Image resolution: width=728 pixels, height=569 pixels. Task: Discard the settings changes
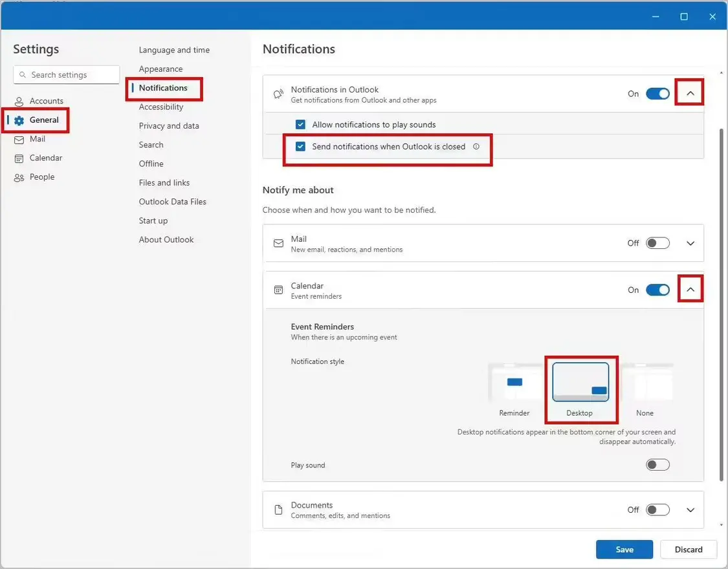point(689,550)
